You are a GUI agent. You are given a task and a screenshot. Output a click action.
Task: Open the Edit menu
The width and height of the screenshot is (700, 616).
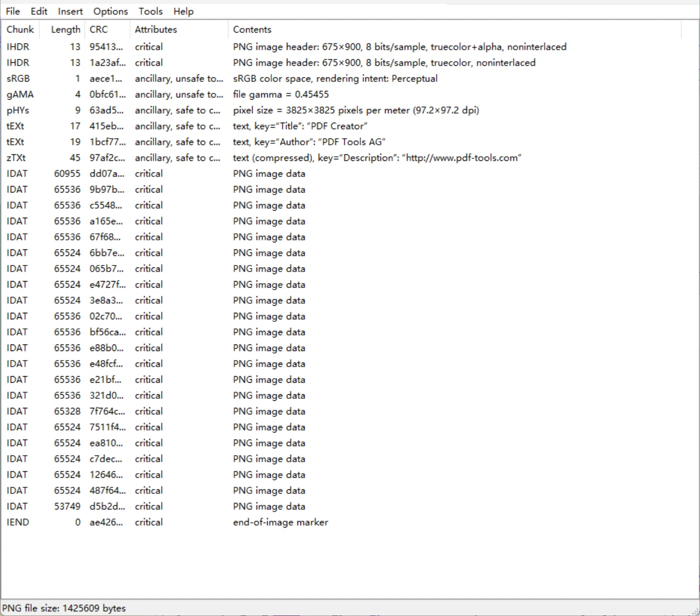(39, 11)
